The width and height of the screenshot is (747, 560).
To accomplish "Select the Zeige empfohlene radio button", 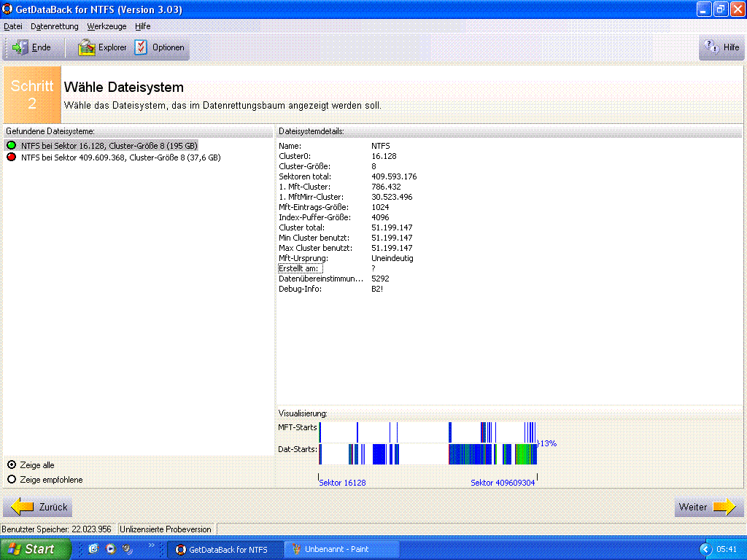I will (12, 480).
